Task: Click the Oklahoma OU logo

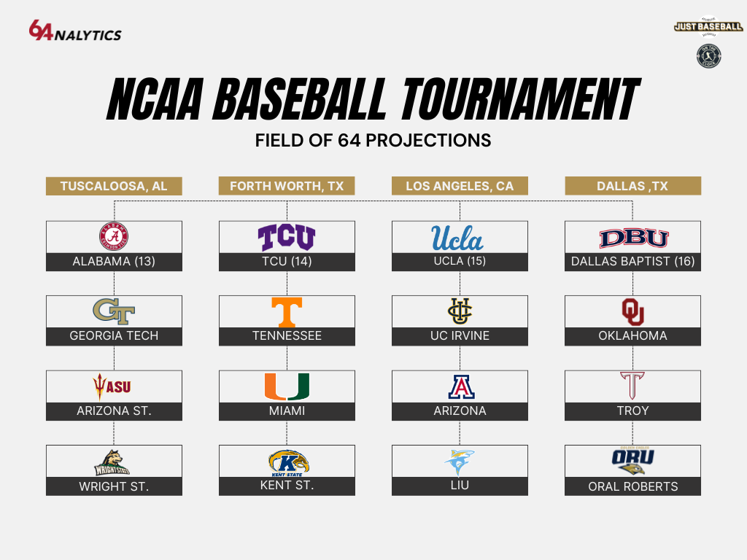Action: (633, 312)
